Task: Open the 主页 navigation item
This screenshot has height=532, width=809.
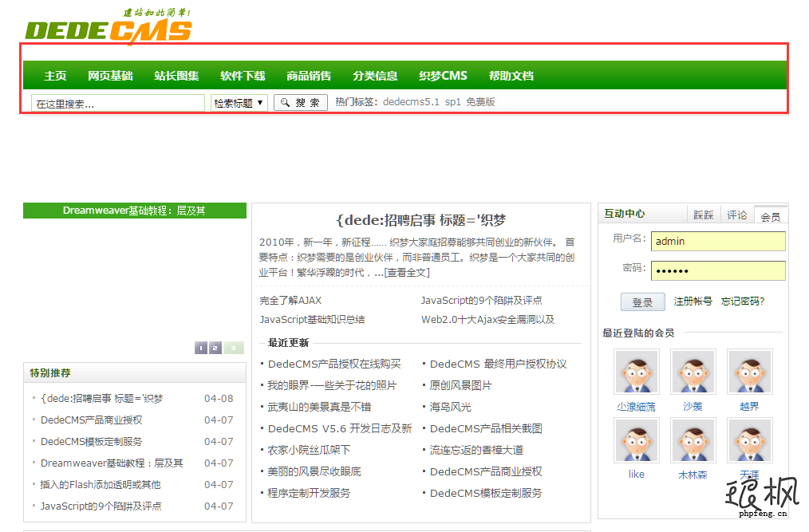Action: coord(55,76)
